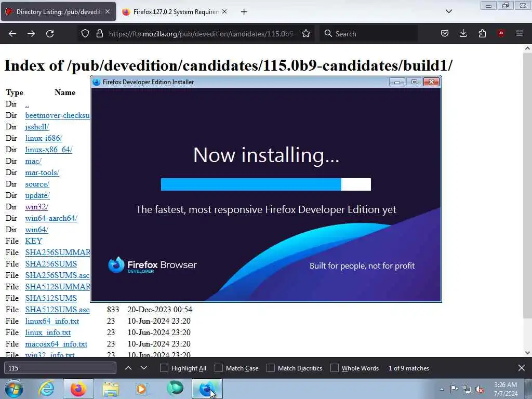Open the linux64_info.txt file link
532x399 pixels.
click(x=52, y=321)
